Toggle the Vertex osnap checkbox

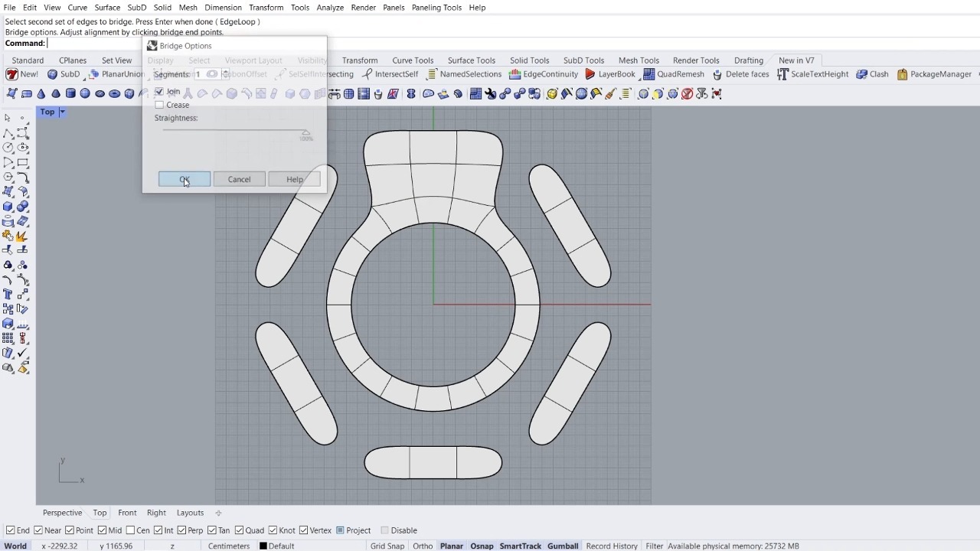(x=303, y=530)
